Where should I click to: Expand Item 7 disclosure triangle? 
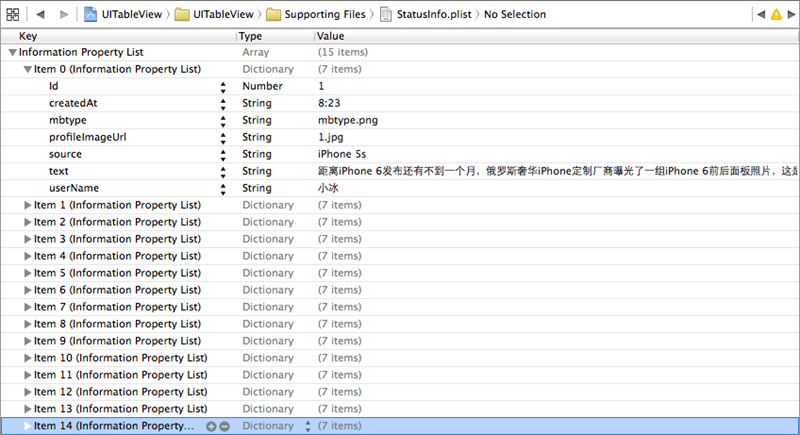pyautogui.click(x=28, y=307)
